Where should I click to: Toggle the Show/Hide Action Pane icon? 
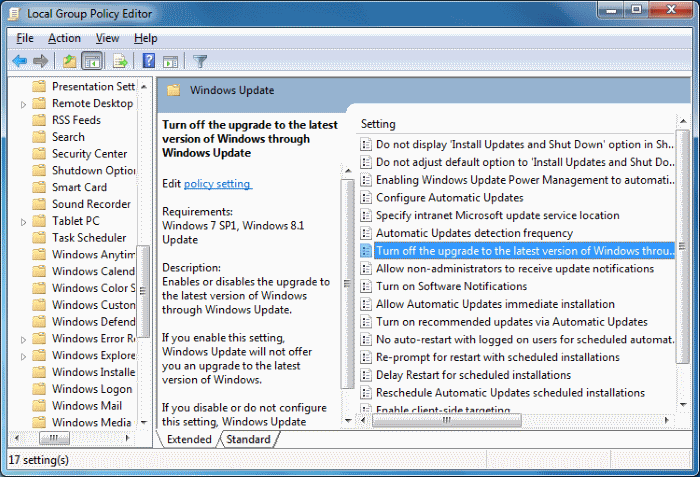coord(171,61)
